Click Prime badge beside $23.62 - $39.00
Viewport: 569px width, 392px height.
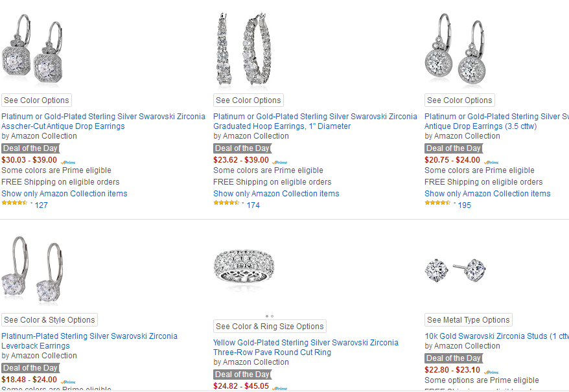click(x=279, y=162)
